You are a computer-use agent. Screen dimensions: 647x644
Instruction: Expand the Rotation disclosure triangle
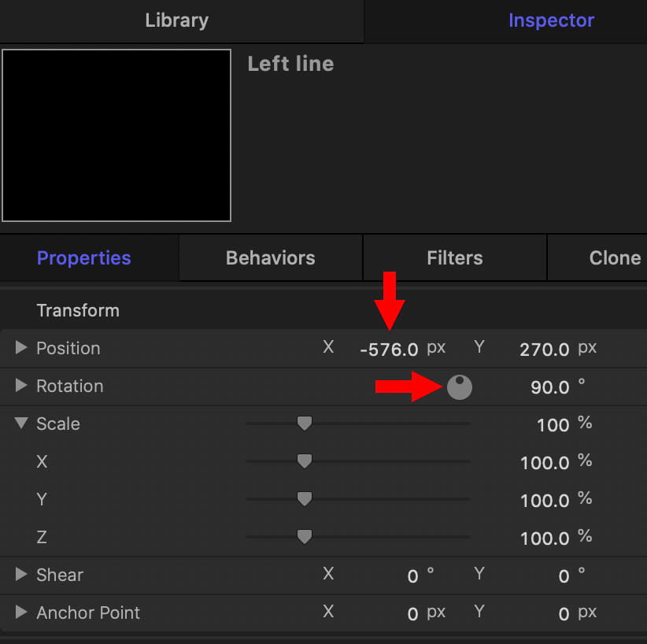21,386
